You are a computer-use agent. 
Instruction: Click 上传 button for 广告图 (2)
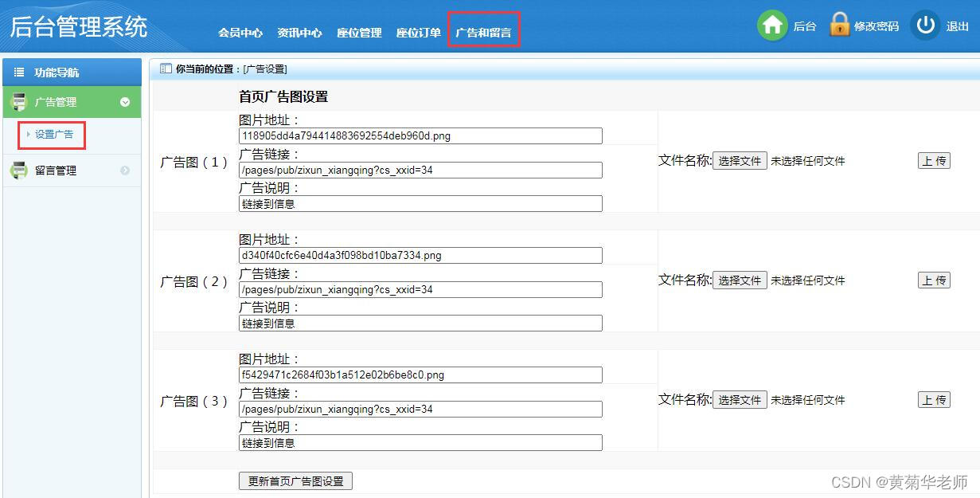(x=934, y=280)
